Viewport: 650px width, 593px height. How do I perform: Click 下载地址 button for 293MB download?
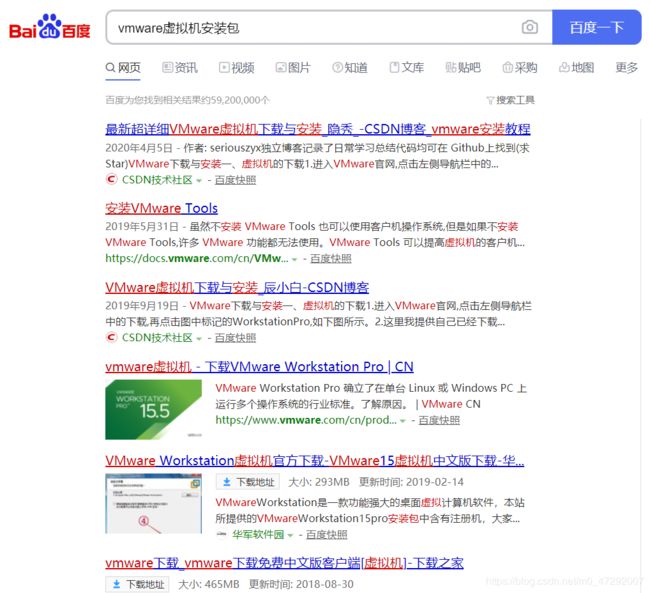coord(248,482)
